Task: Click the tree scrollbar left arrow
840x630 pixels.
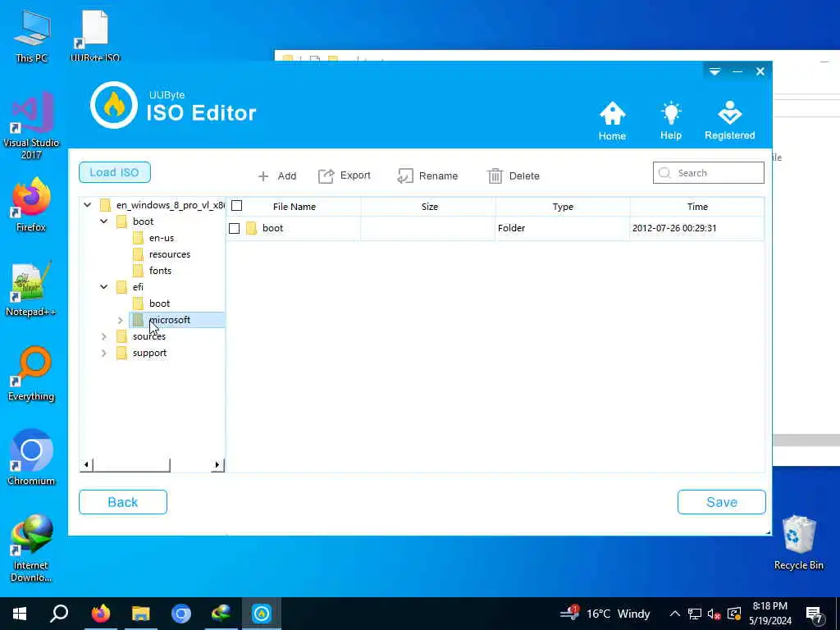Action: point(86,464)
